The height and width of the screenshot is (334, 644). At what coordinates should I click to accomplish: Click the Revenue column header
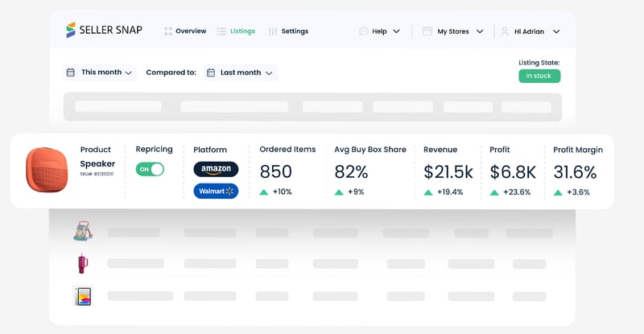440,150
